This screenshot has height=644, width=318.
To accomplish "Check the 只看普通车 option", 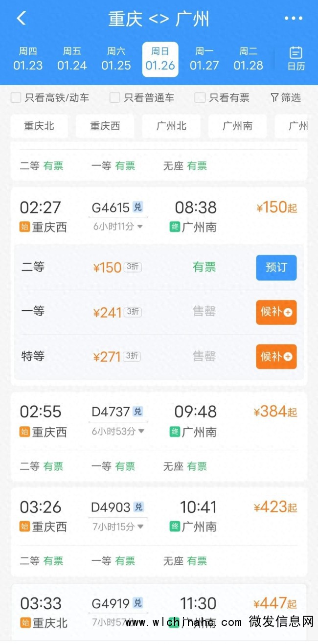I will pos(114,97).
